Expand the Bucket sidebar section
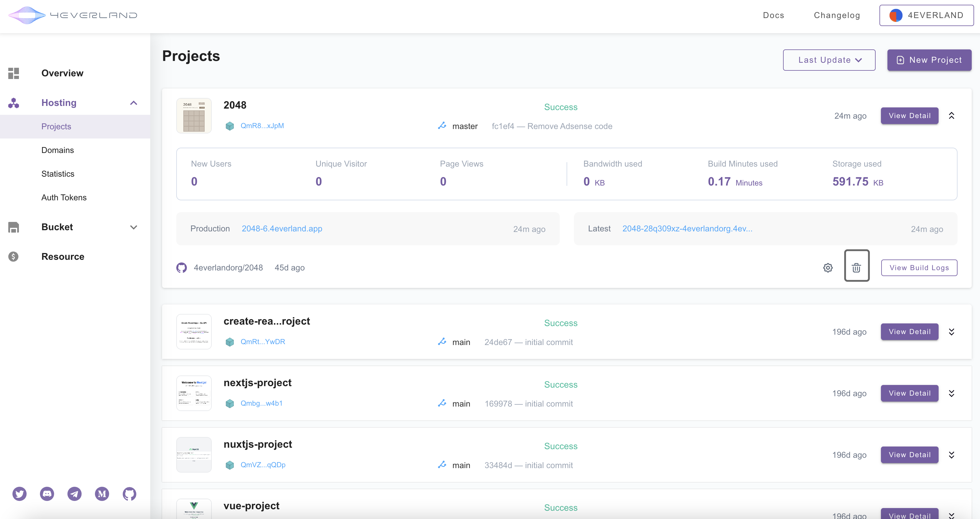This screenshot has height=519, width=980. coord(134,227)
